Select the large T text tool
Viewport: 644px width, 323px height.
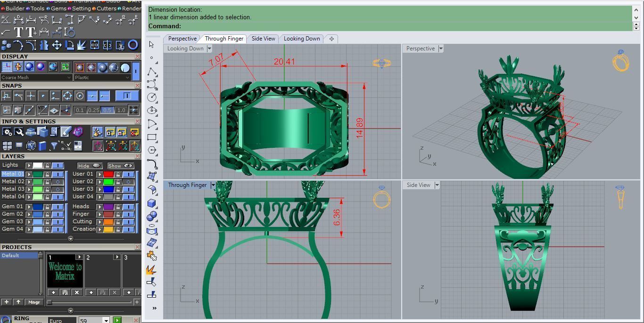click(x=18, y=32)
